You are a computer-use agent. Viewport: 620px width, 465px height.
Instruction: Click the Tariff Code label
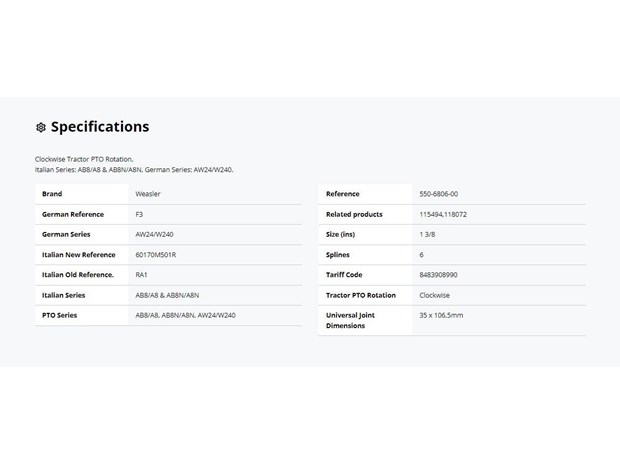point(344,275)
